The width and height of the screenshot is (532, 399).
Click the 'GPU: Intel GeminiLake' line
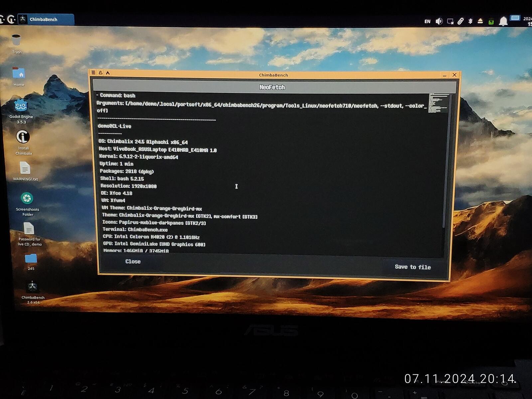[x=154, y=244]
